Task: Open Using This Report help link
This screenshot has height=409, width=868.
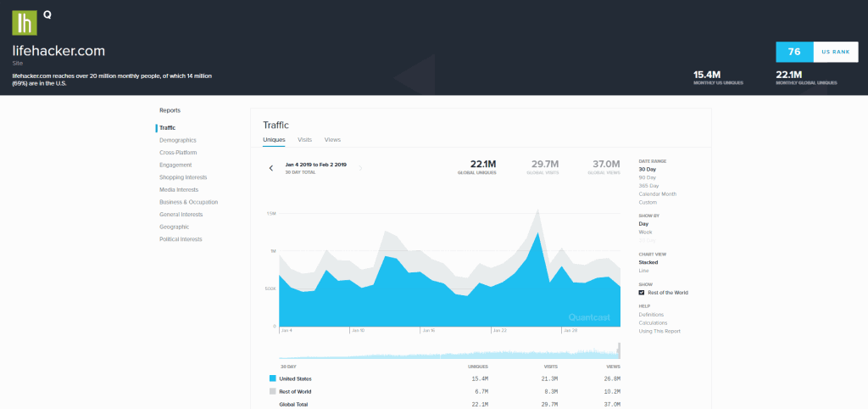Action: point(659,331)
